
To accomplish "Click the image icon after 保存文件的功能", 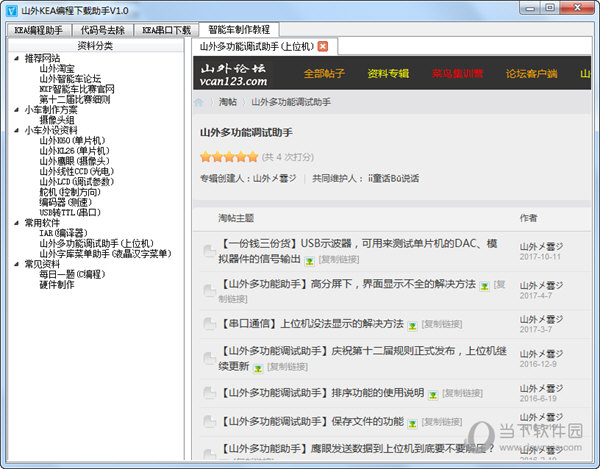I will [x=412, y=423].
